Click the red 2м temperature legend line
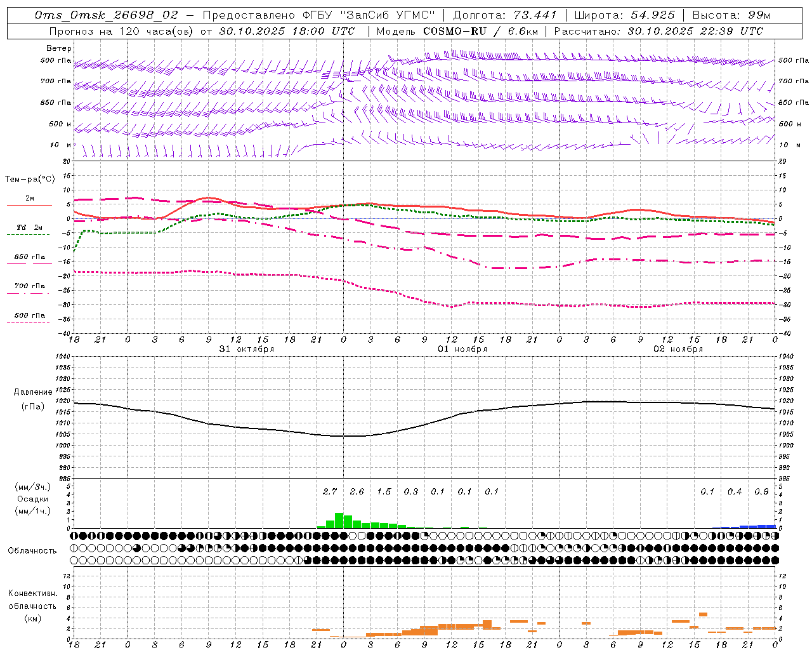 click(x=29, y=205)
